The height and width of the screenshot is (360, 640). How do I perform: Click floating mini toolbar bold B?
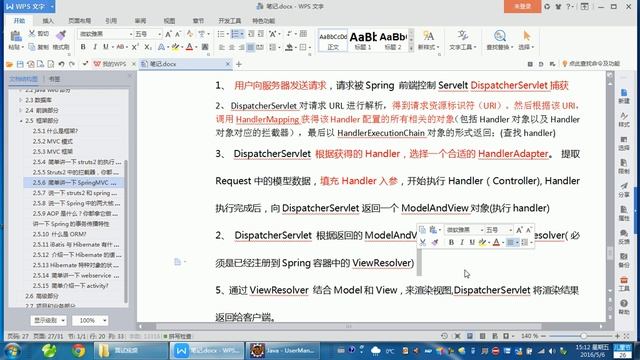pos(451,242)
